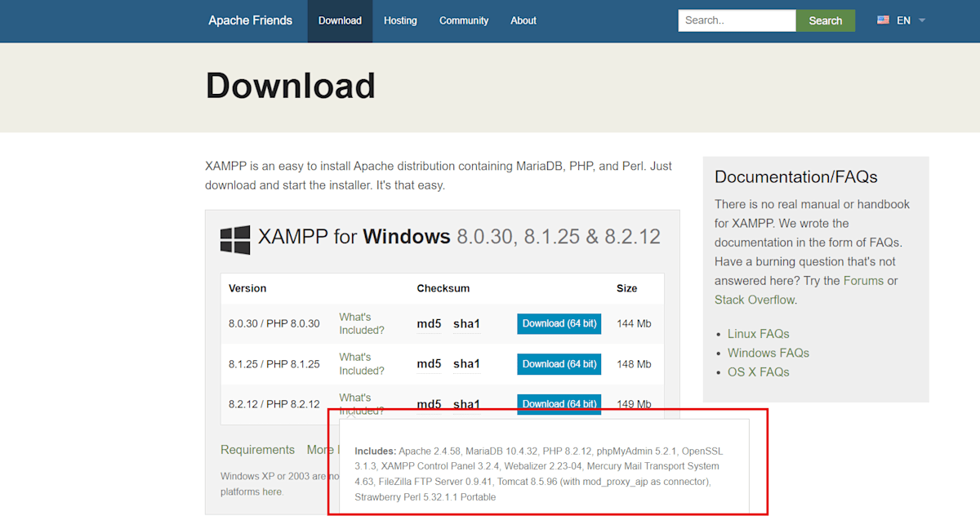The width and height of the screenshot is (980, 516).
Task: Open Windows FAQs
Action: [768, 353]
